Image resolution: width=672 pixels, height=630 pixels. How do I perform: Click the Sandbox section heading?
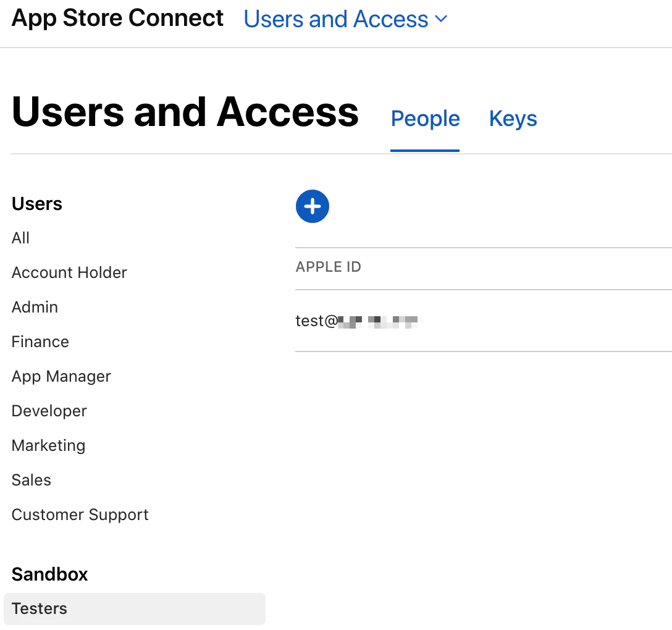click(x=50, y=574)
